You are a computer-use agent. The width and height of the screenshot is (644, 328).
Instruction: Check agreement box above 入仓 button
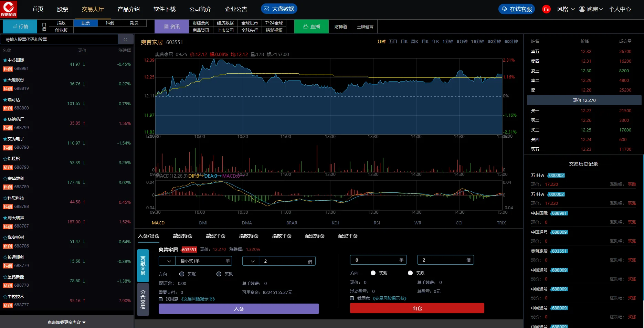[x=161, y=299]
